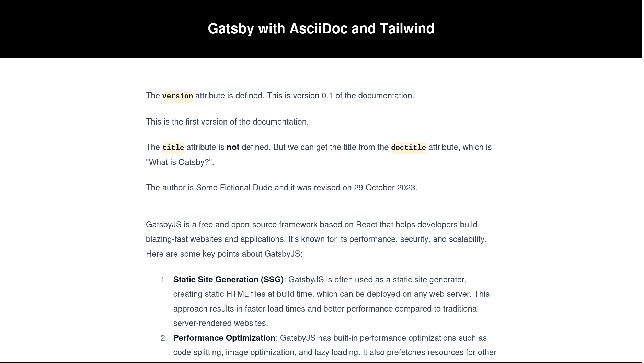
Task: Click the highlighted doctitle code term
Action: click(x=408, y=148)
